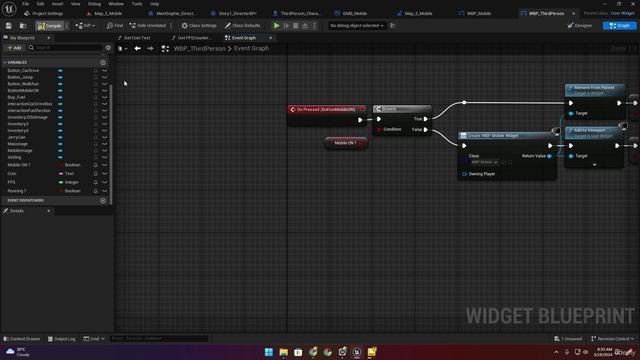This screenshot has width=640, height=360.
Task: Open Windows Start menu on taskbar
Action: click(269, 352)
